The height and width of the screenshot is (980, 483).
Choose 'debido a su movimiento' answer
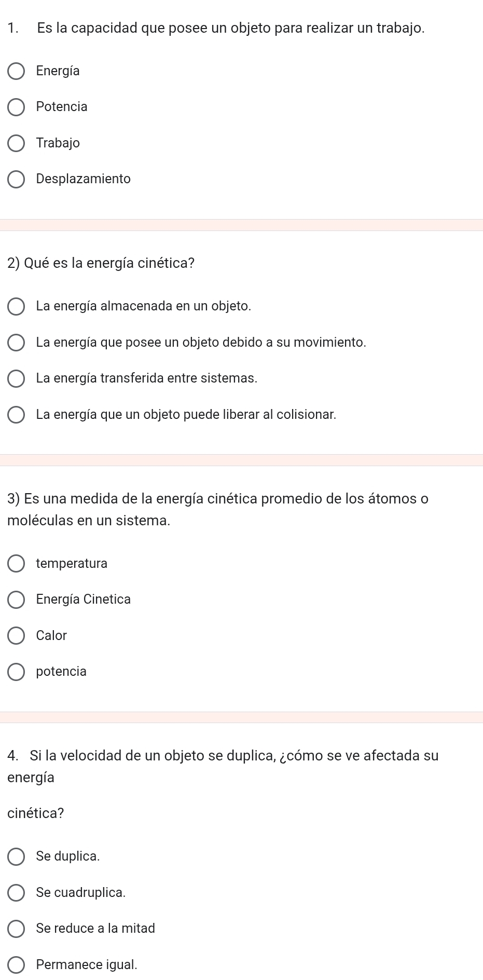[x=16, y=343]
